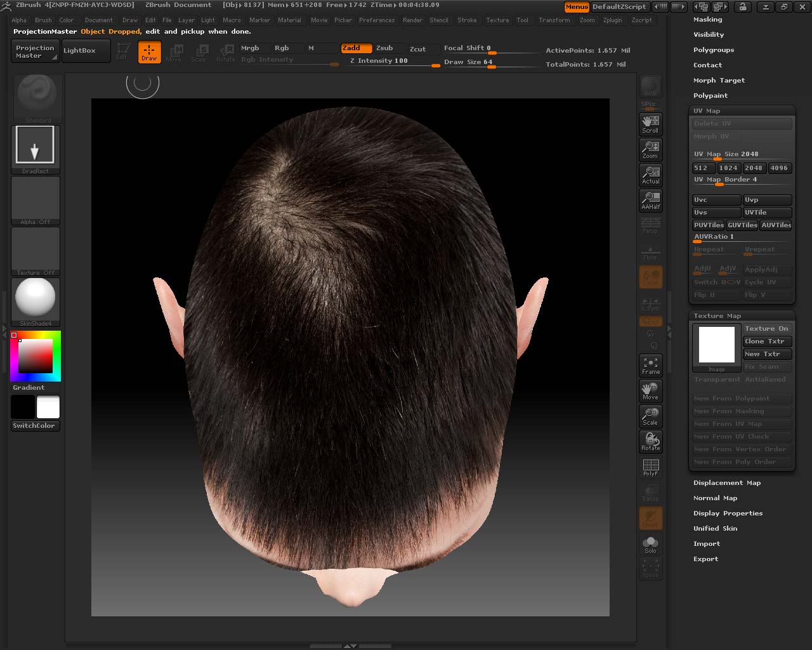
Task: Click the Z Intensity slider
Action: coord(393,62)
